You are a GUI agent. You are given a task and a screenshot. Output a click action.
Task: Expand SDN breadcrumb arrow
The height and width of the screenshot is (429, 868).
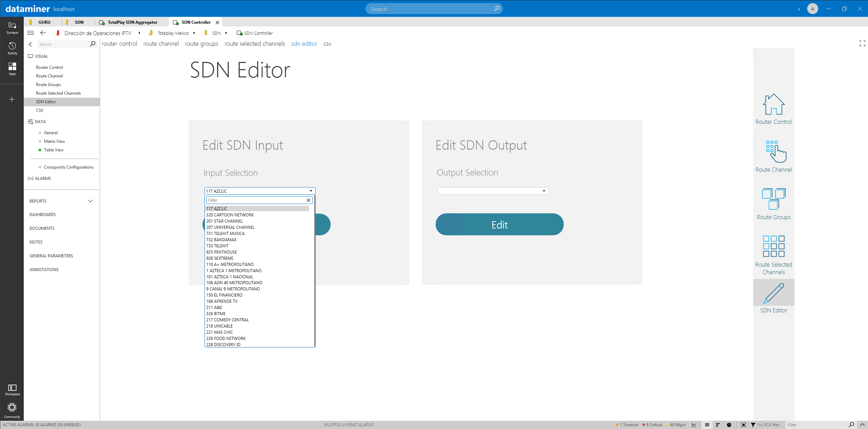[226, 33]
